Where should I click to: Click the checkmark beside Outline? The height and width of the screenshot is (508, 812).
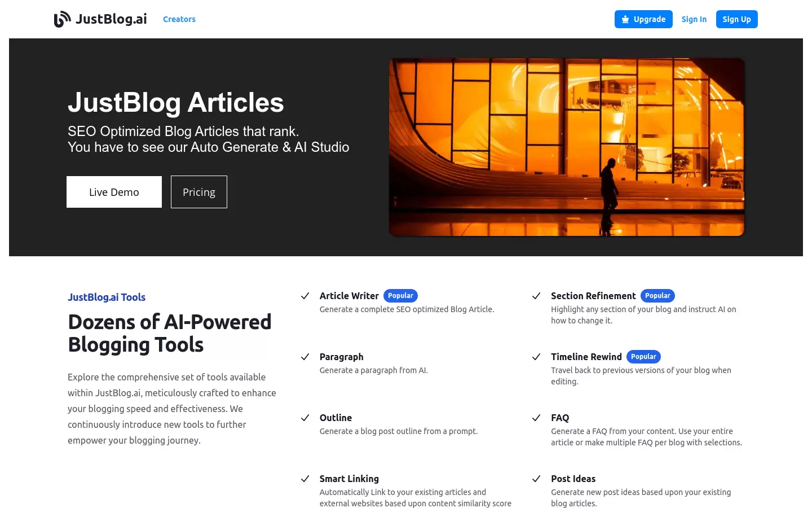click(x=305, y=418)
